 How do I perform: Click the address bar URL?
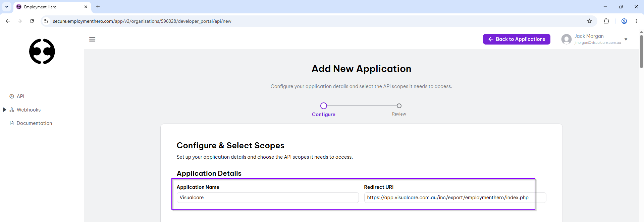(142, 21)
